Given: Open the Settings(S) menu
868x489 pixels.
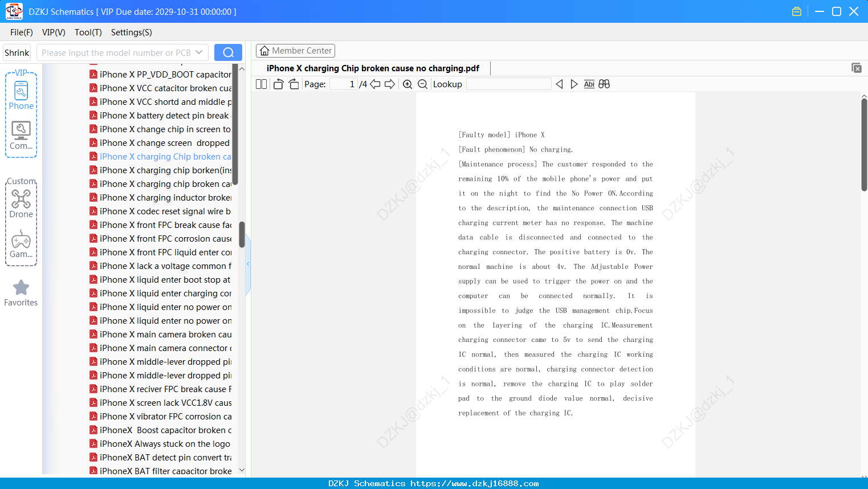Looking at the screenshot, I should [x=132, y=32].
